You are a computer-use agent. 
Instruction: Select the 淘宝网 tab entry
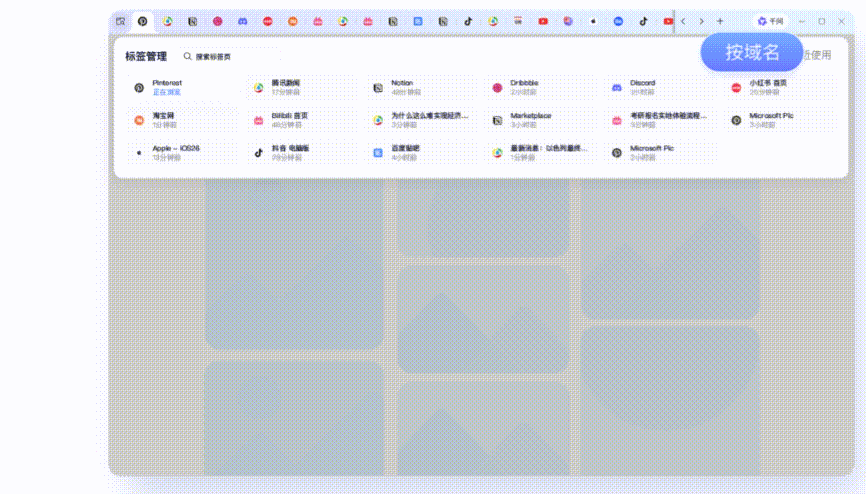tap(170, 120)
